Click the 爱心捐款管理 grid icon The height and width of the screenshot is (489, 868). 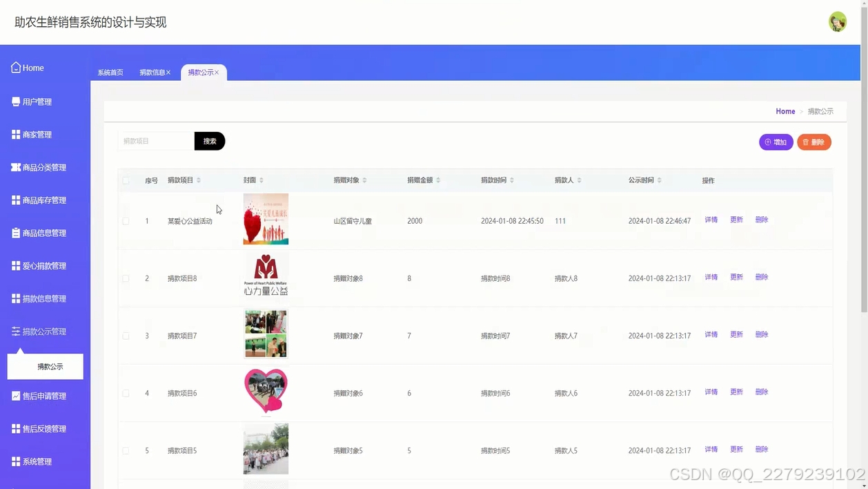(x=16, y=266)
